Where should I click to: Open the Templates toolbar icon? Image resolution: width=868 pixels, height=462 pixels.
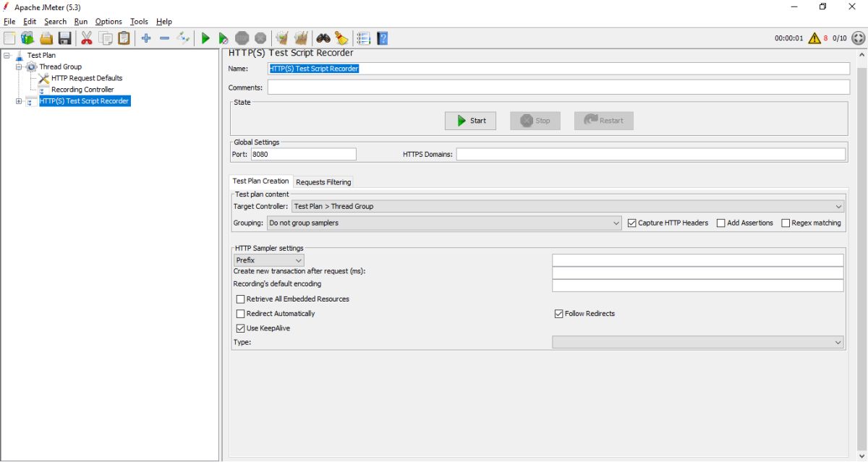(x=27, y=38)
